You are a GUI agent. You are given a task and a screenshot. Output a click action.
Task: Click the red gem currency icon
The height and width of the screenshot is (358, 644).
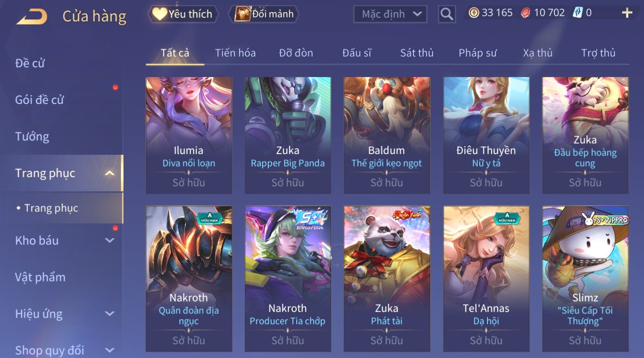coord(526,13)
